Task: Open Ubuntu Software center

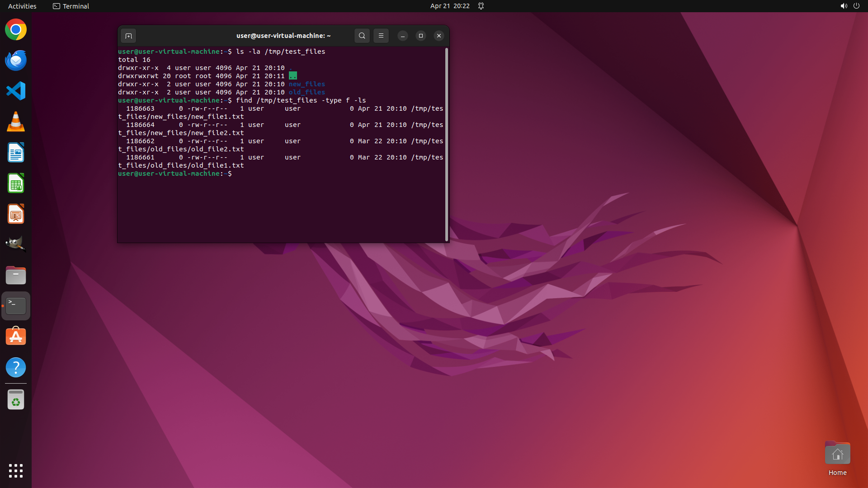Action: [16, 337]
